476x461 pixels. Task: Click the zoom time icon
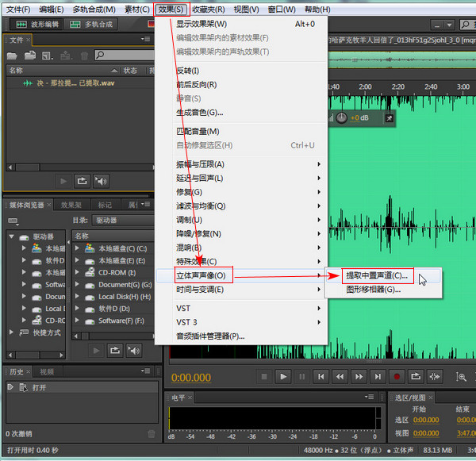tap(461, 377)
